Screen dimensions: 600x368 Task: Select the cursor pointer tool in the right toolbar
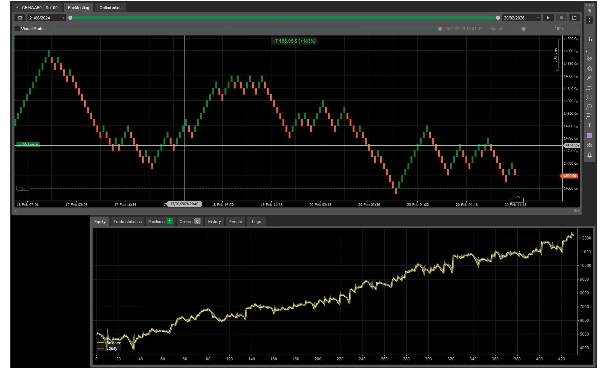[590, 11]
